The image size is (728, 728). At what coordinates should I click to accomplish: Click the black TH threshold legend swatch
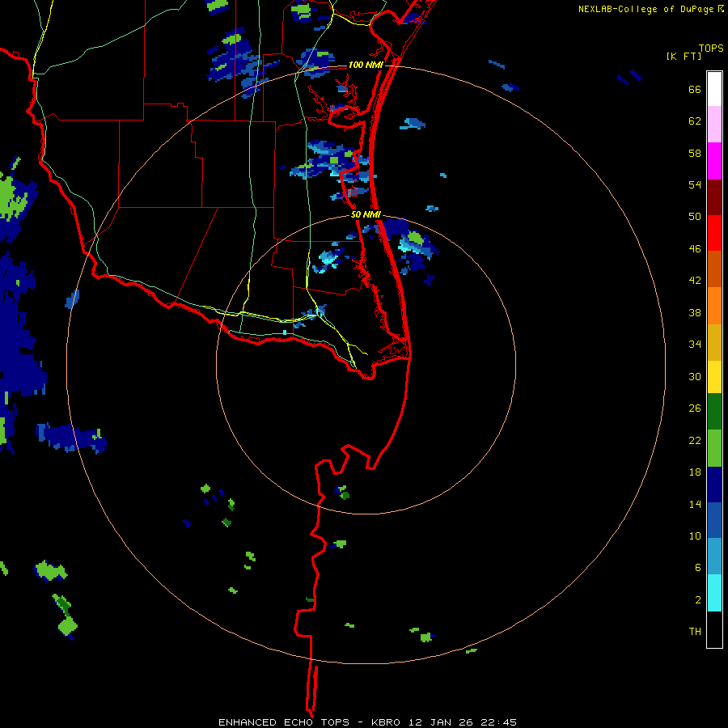point(714,629)
